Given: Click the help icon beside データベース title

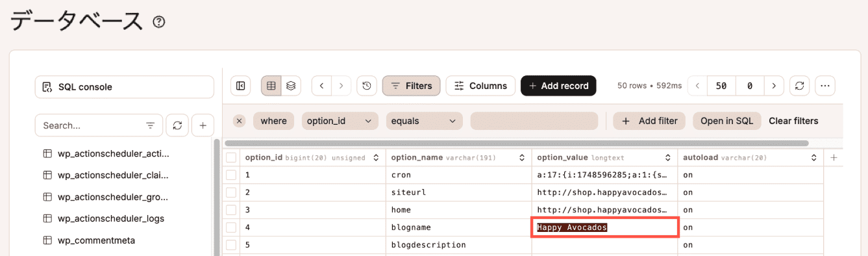Looking at the screenshot, I should 159,22.
